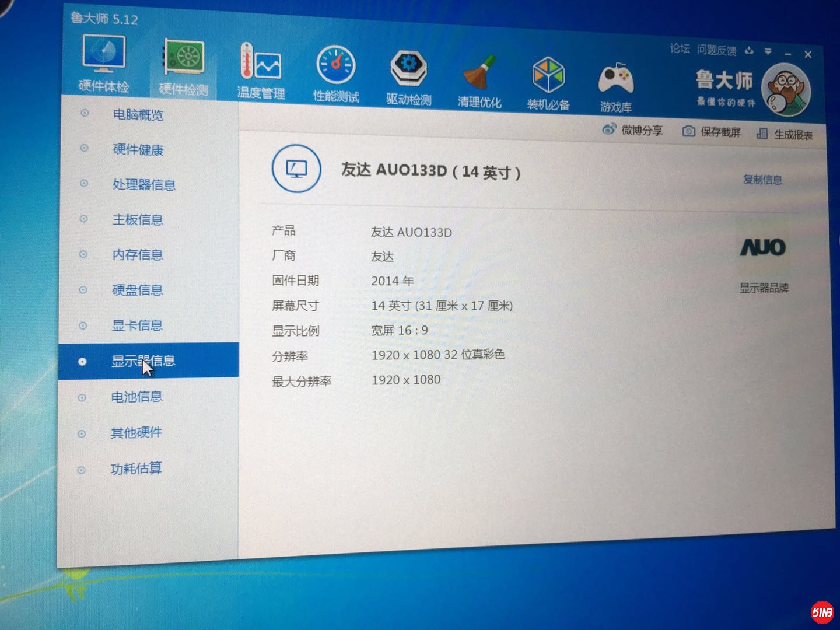Select 电池信息 in the sidebar
Screen dimensions: 840x630
coord(138,397)
